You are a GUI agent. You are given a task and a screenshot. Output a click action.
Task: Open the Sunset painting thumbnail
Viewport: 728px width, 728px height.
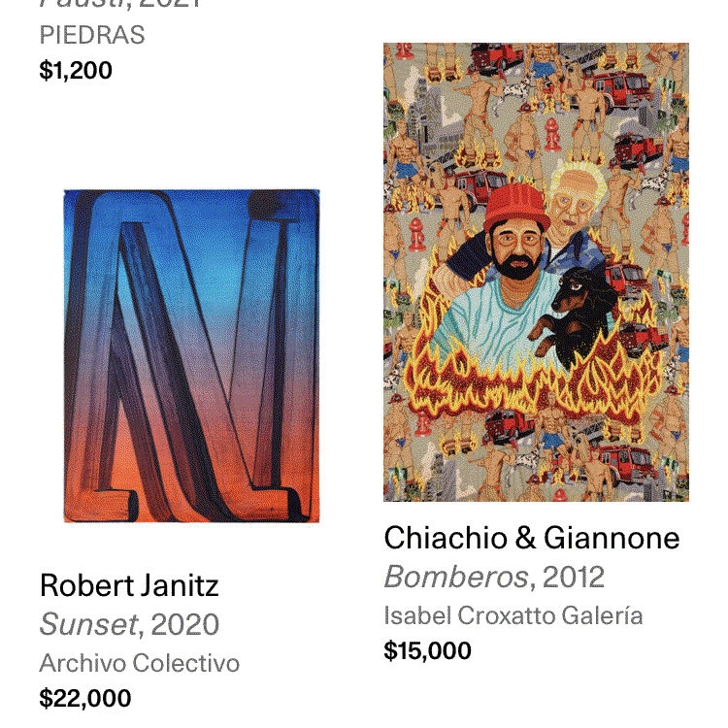pyautogui.click(x=191, y=356)
